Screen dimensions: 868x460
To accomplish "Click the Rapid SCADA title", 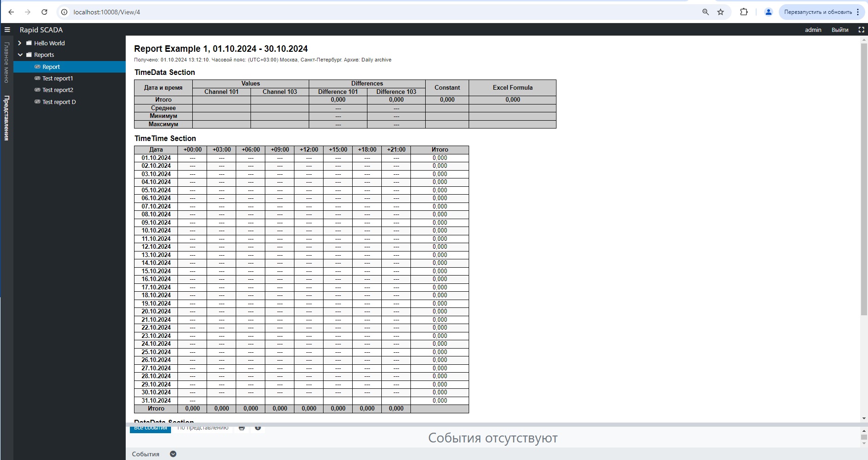I will tap(41, 30).
